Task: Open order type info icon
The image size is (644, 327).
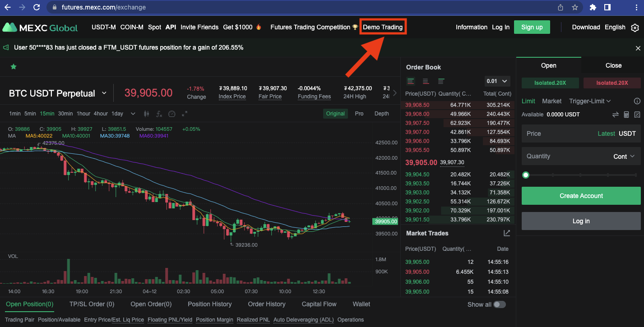Action: (637, 101)
